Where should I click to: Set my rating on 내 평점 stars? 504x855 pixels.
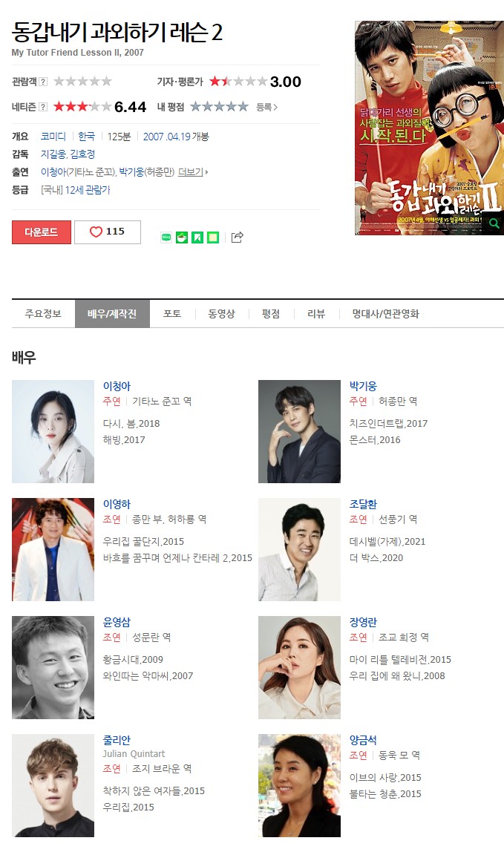[219, 106]
